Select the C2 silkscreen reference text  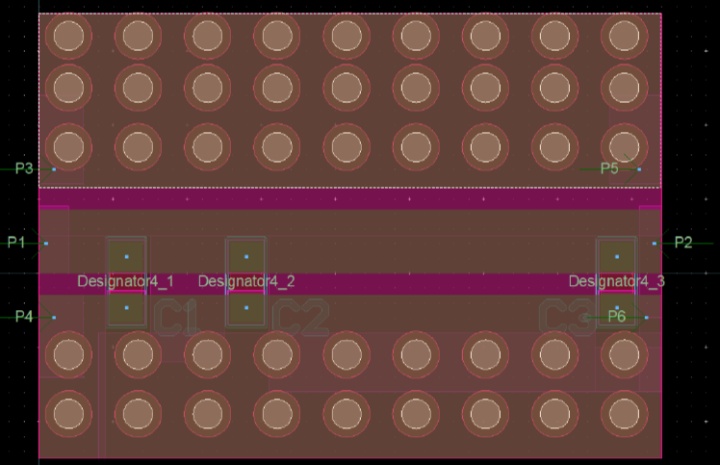pyautogui.click(x=301, y=317)
